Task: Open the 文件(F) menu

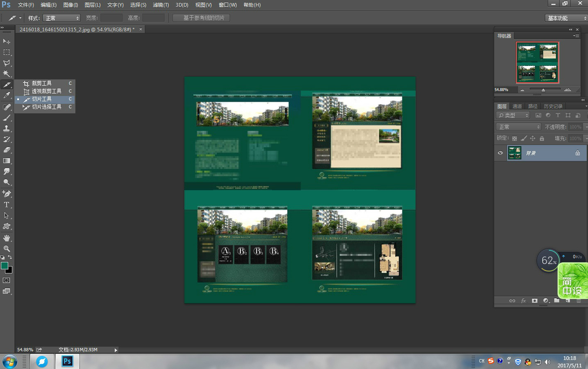Action: pos(26,5)
